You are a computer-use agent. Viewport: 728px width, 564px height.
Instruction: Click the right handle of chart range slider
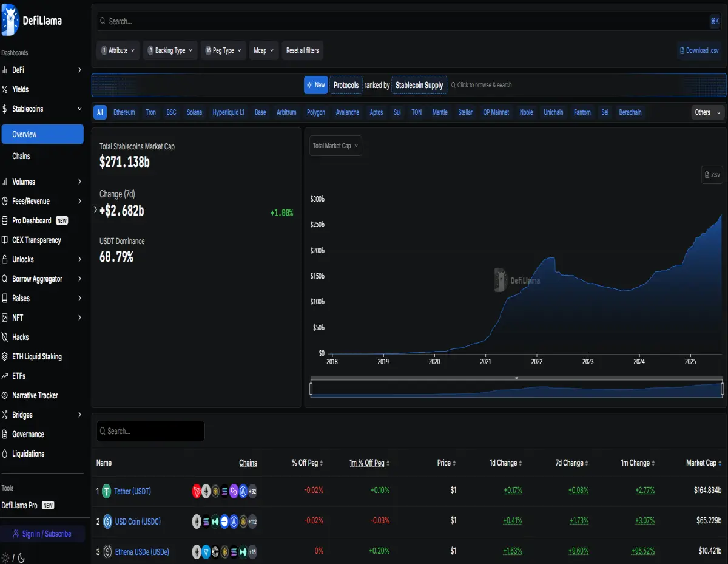point(723,389)
